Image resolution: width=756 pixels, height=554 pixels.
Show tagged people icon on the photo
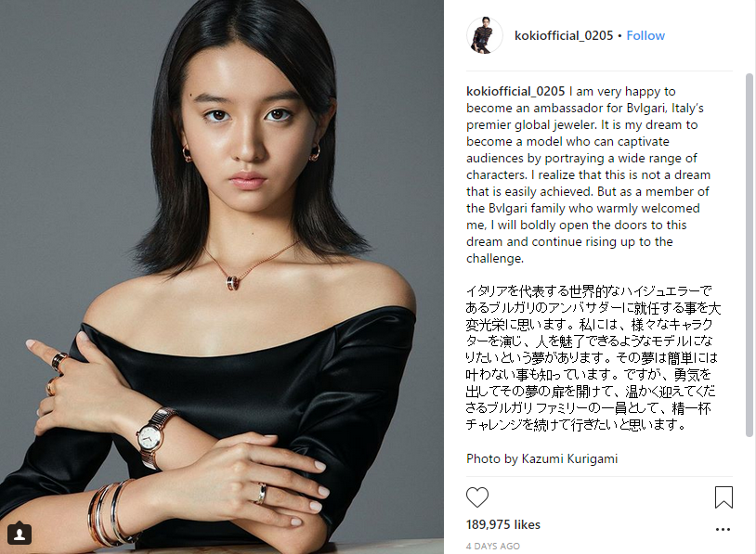click(20, 534)
